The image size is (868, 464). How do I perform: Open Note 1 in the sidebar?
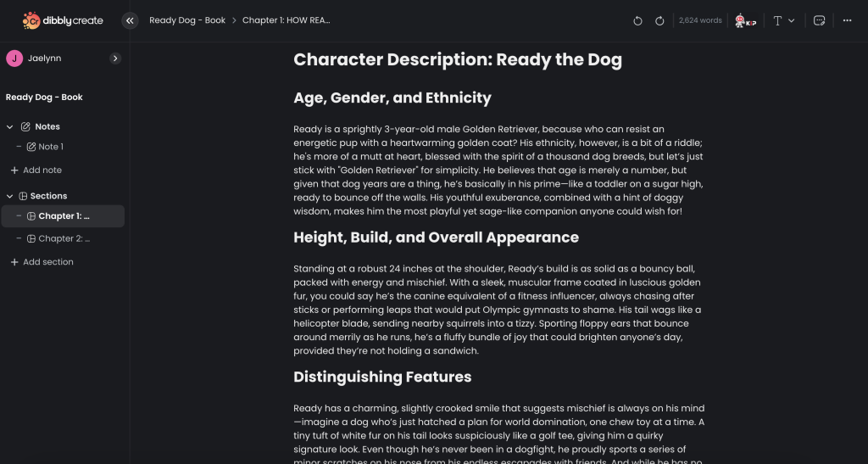[x=51, y=147]
